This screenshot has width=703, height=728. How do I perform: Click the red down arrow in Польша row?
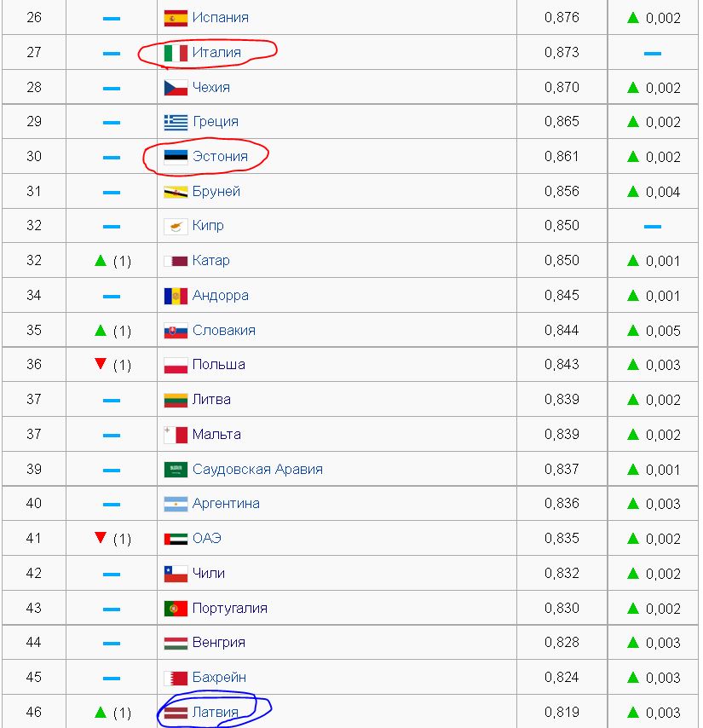[101, 363]
